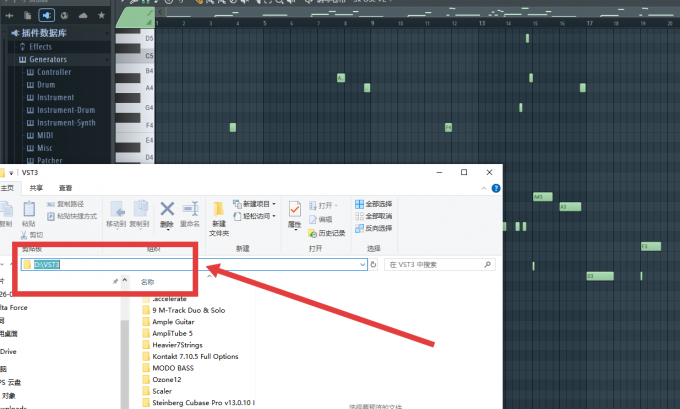The width and height of the screenshot is (680, 409).
Task: Switch to 共享 Share ribbon tab
Action: (36, 188)
